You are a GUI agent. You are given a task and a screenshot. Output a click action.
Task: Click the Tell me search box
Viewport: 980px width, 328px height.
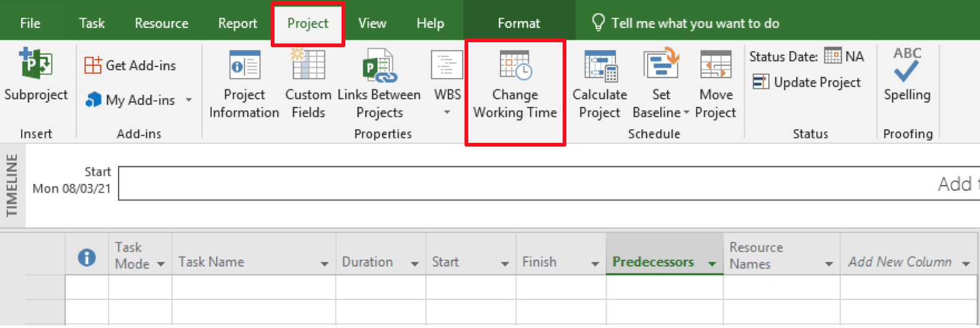[x=695, y=23]
